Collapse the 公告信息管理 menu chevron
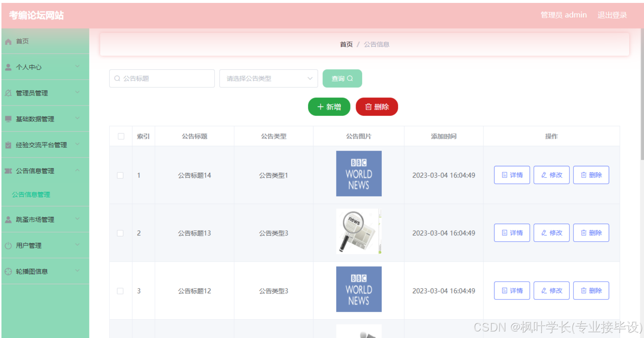The height and width of the screenshot is (338, 644). (77, 170)
